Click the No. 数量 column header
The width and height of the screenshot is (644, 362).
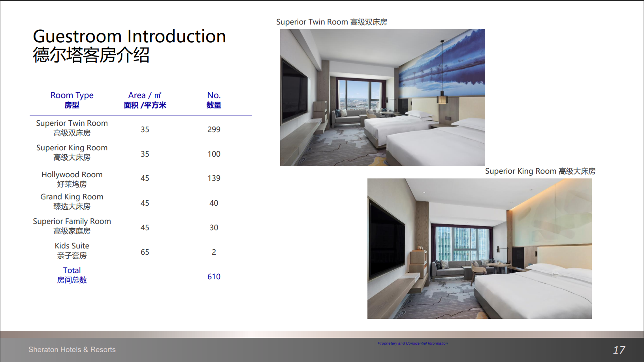pos(214,100)
